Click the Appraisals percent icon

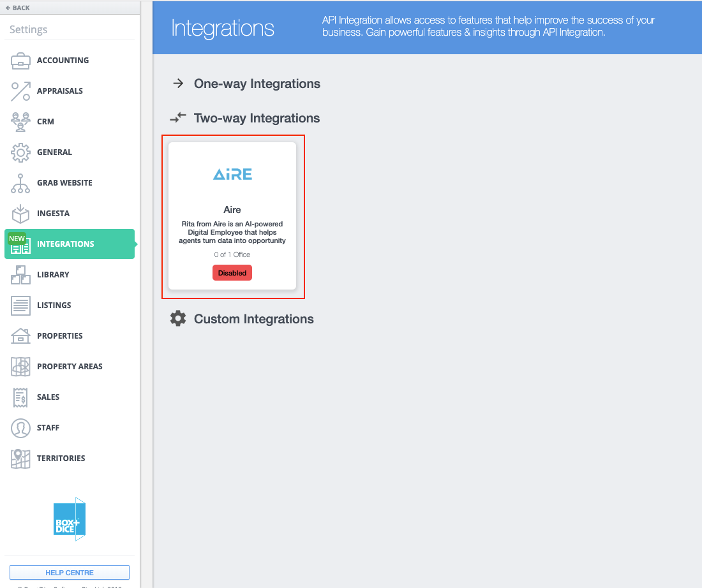pyautogui.click(x=20, y=91)
